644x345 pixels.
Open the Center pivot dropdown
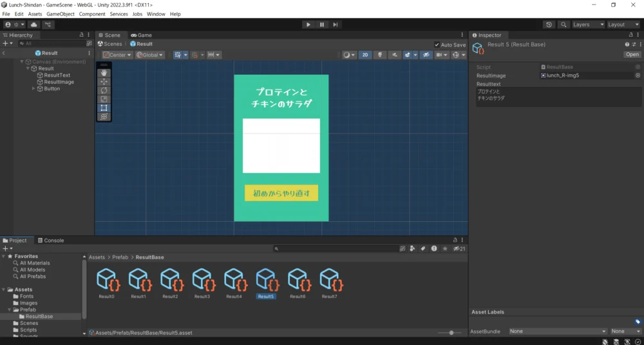tap(117, 55)
